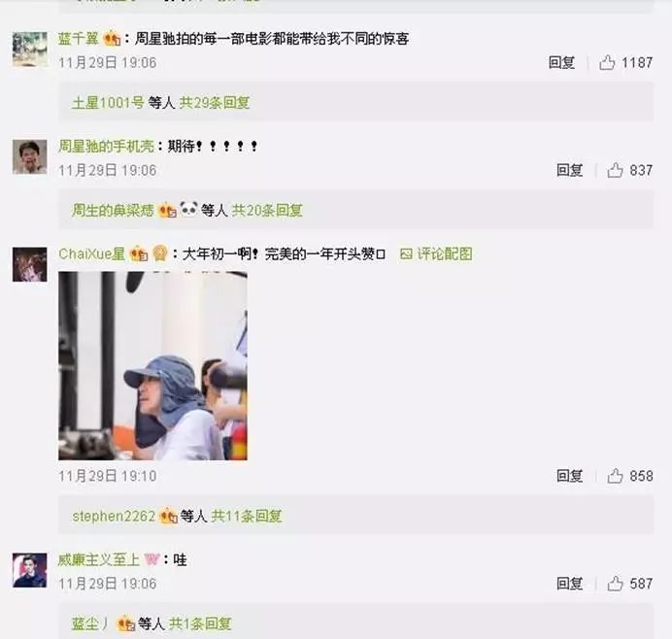The width and height of the screenshot is (672, 639).
Task: Expand 共20条回复 replies thread
Action: tap(267, 210)
